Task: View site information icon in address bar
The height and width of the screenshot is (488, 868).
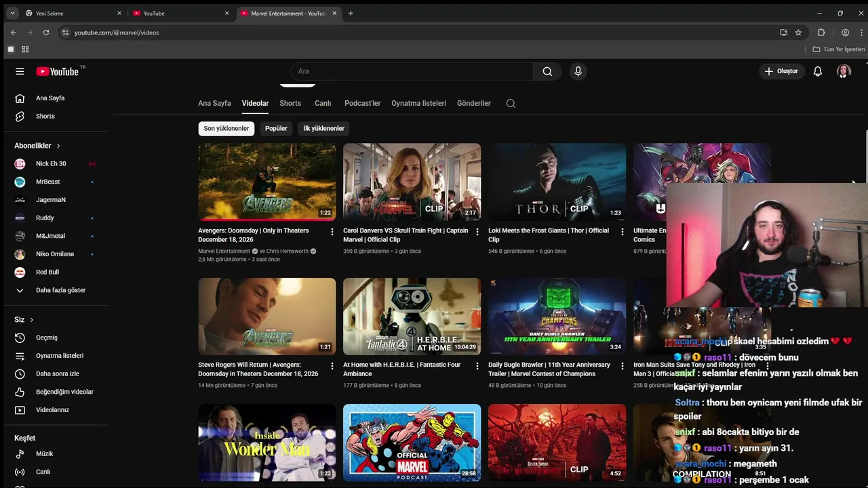Action: pyautogui.click(x=65, y=32)
